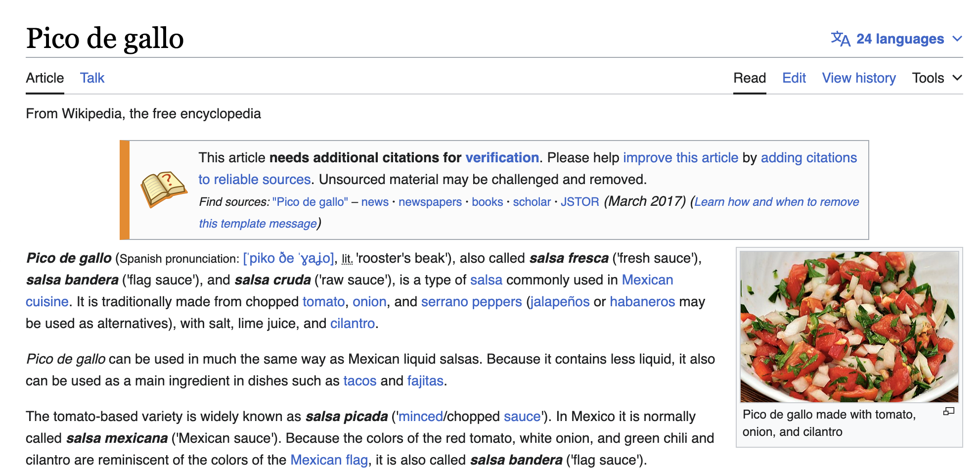Click the Spanish IPA pronunciation link
This screenshot has height=471, width=980.
(x=288, y=259)
